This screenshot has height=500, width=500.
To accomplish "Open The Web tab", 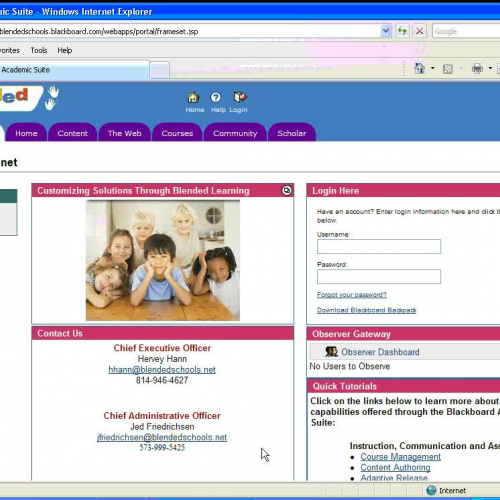I will click(x=124, y=133).
